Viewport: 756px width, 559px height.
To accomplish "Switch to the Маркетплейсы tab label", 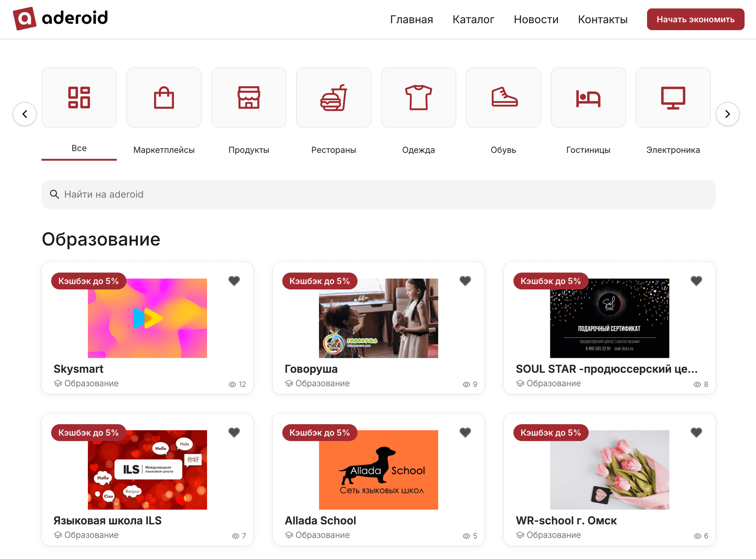I will [x=164, y=150].
